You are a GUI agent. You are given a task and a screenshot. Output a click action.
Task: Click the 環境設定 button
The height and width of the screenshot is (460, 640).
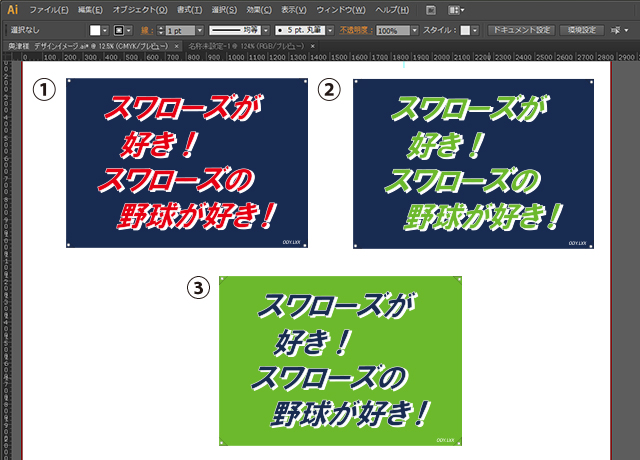pyautogui.click(x=582, y=30)
